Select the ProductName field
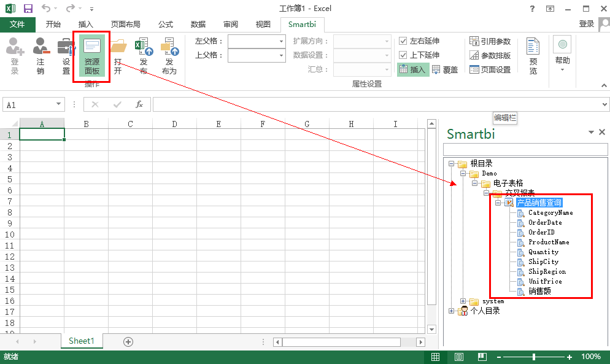This screenshot has height=364, width=610. tap(549, 242)
